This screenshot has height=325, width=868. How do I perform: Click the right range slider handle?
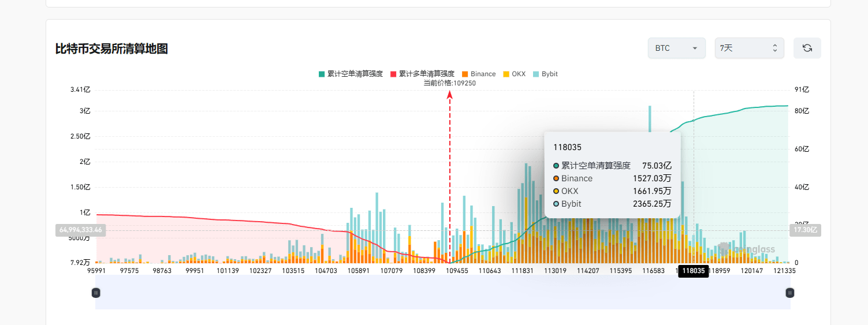pos(789,293)
